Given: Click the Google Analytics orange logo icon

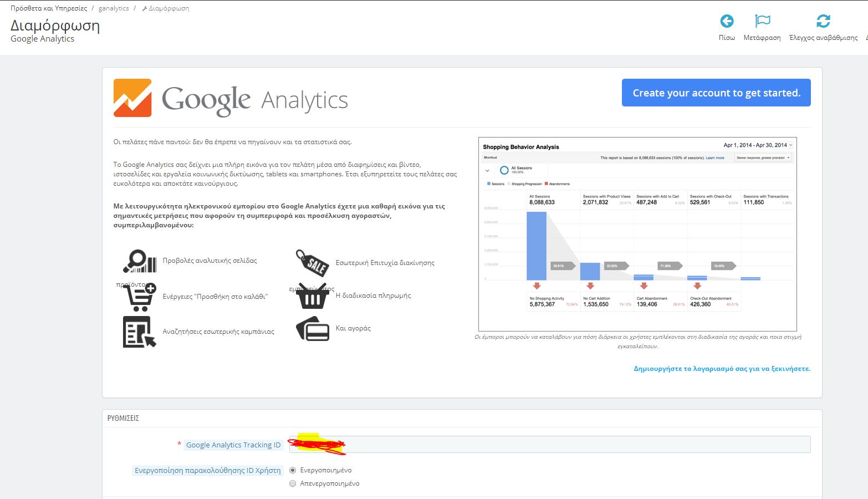Looking at the screenshot, I should pyautogui.click(x=132, y=98).
